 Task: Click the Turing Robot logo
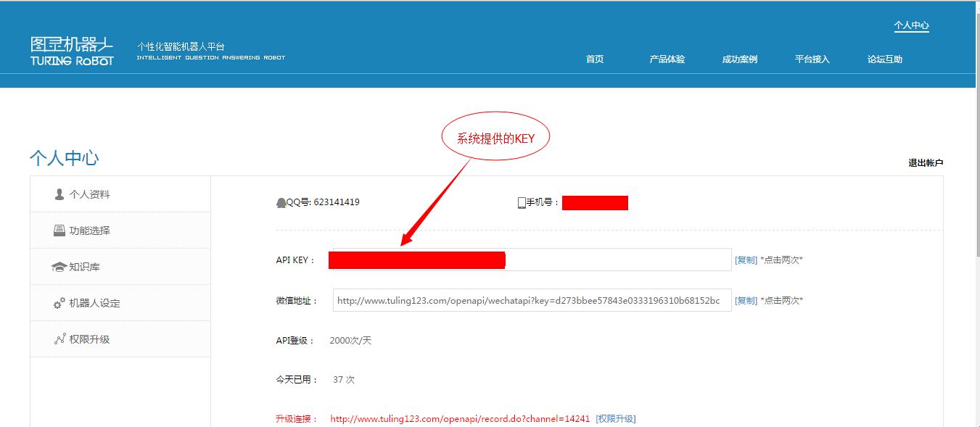click(72, 51)
